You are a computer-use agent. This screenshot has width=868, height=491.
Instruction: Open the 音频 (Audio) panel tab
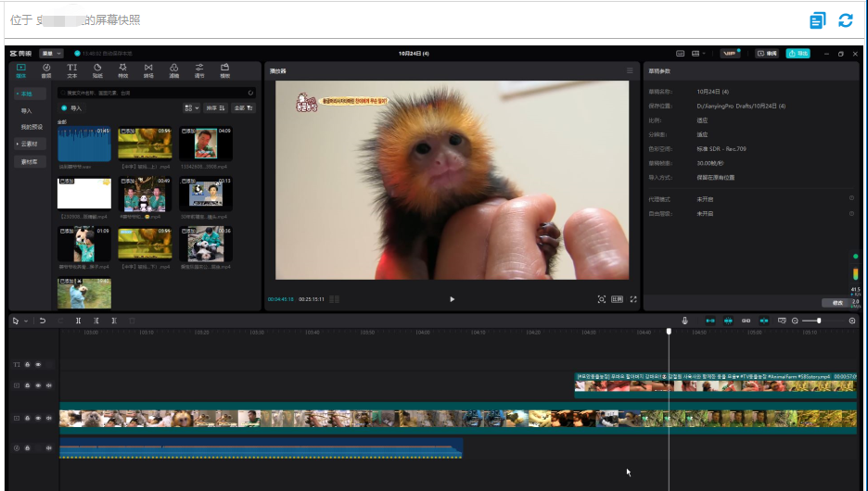(x=46, y=70)
